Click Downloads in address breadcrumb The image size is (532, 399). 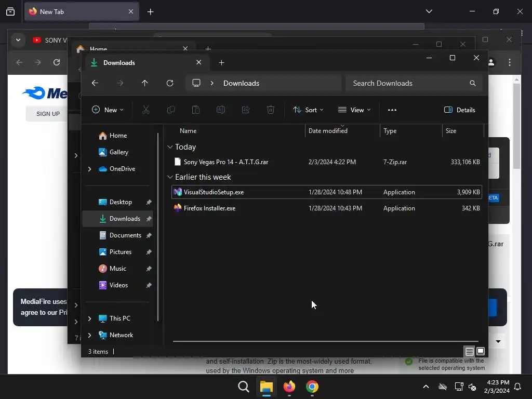click(x=241, y=83)
